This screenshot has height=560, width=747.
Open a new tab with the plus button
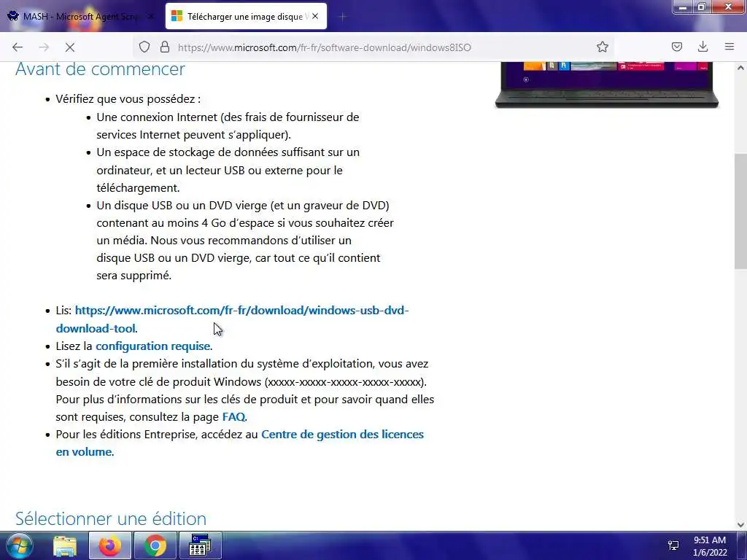coord(342,17)
